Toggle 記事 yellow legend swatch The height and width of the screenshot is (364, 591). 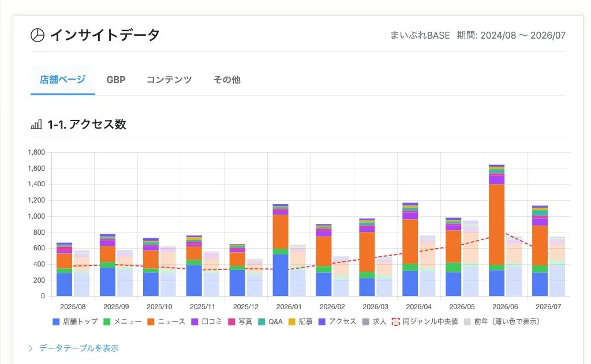point(291,322)
